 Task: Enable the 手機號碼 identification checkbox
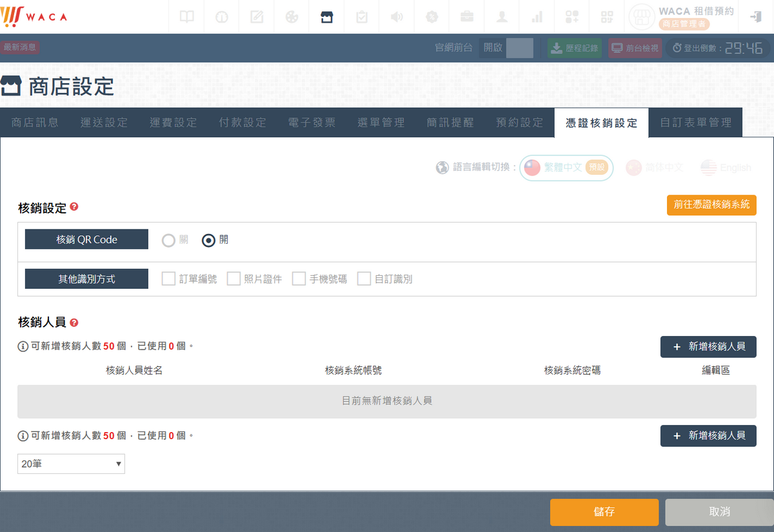299,279
